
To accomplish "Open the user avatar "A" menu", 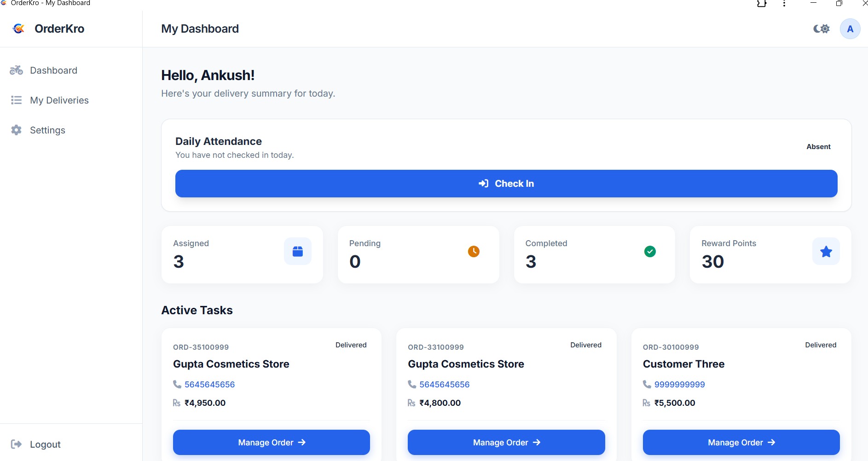I will 850,29.
